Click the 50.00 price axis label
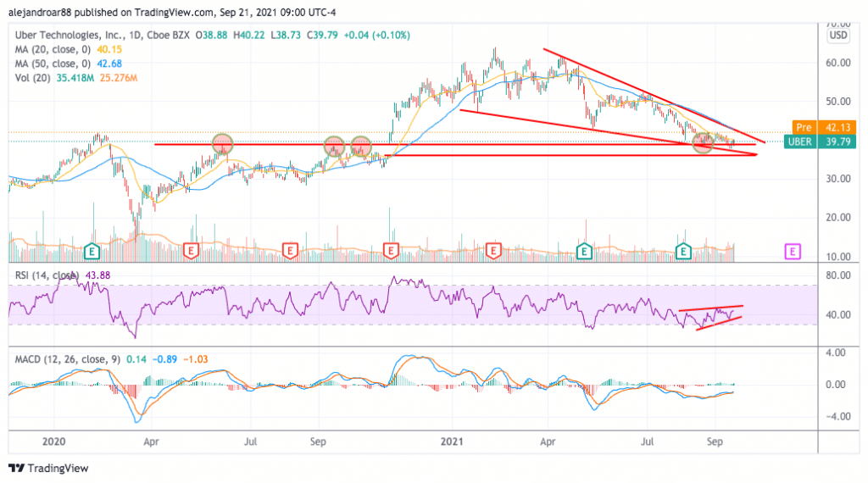 (838, 102)
